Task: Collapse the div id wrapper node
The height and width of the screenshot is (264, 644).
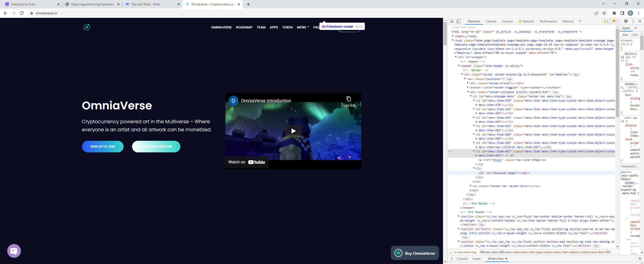Action: pos(456,57)
